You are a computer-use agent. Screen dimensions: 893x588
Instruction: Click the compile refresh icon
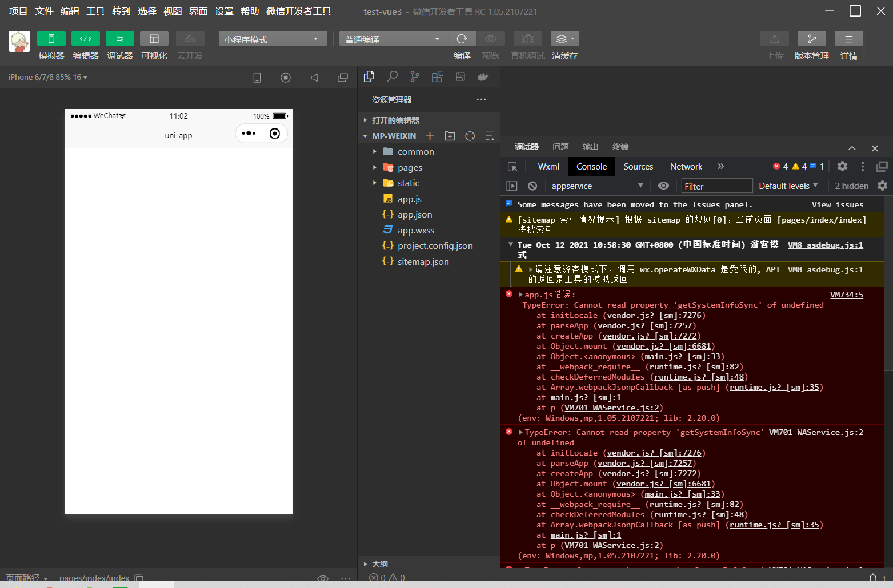462,39
